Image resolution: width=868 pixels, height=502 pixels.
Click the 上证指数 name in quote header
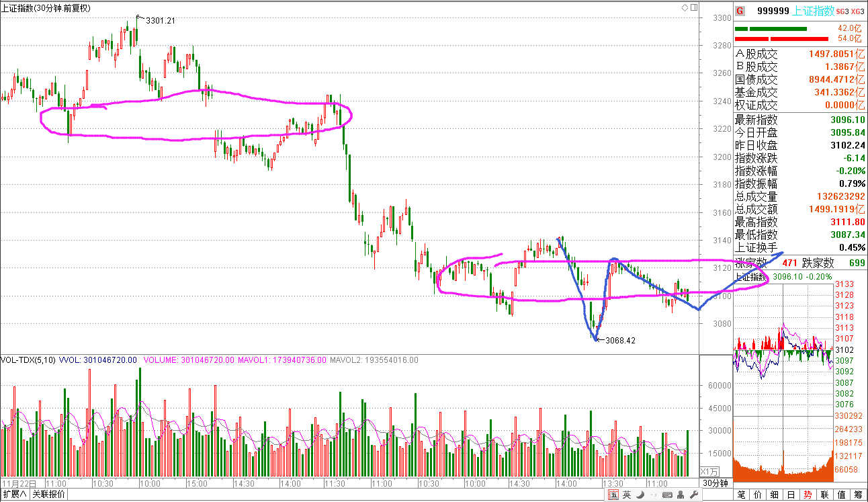(814, 11)
